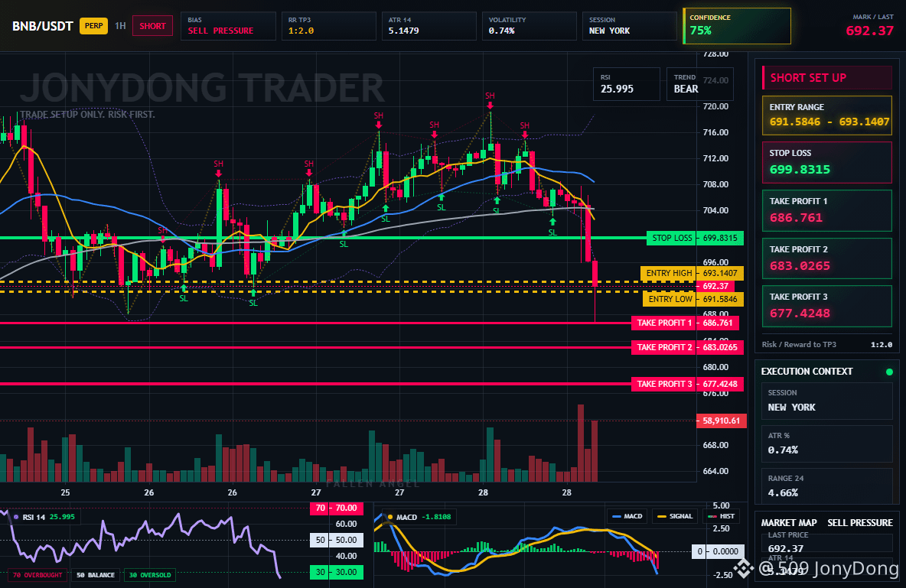Open the BIAS Sell Pressure card in header
This screenshot has width=906, height=588.
(x=228, y=26)
